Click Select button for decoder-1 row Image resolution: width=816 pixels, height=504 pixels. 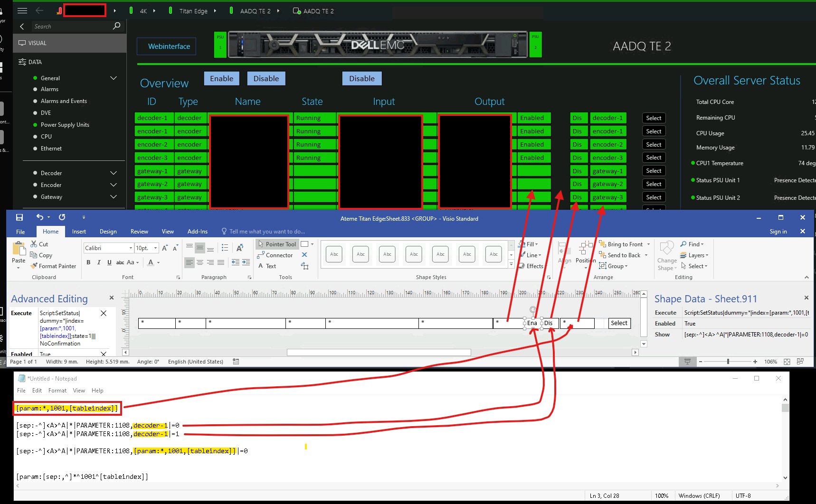pos(654,118)
